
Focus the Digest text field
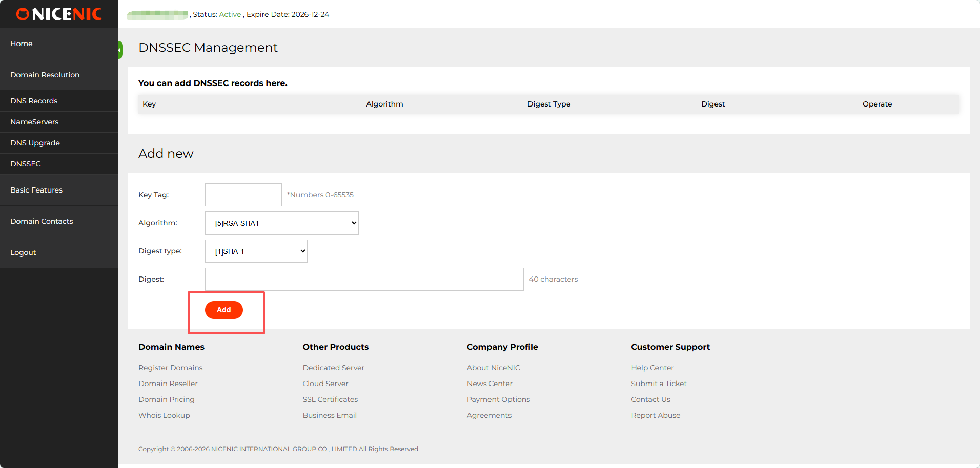[x=364, y=280]
